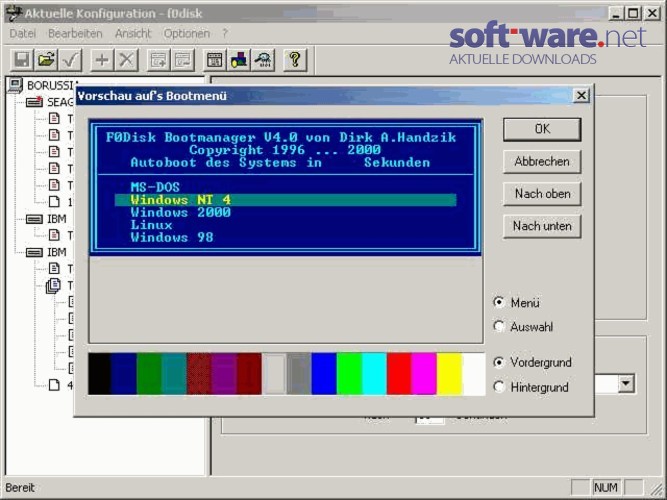Select the BORUSSIA computer node in the tree
667x500 pixels.
(x=43, y=86)
